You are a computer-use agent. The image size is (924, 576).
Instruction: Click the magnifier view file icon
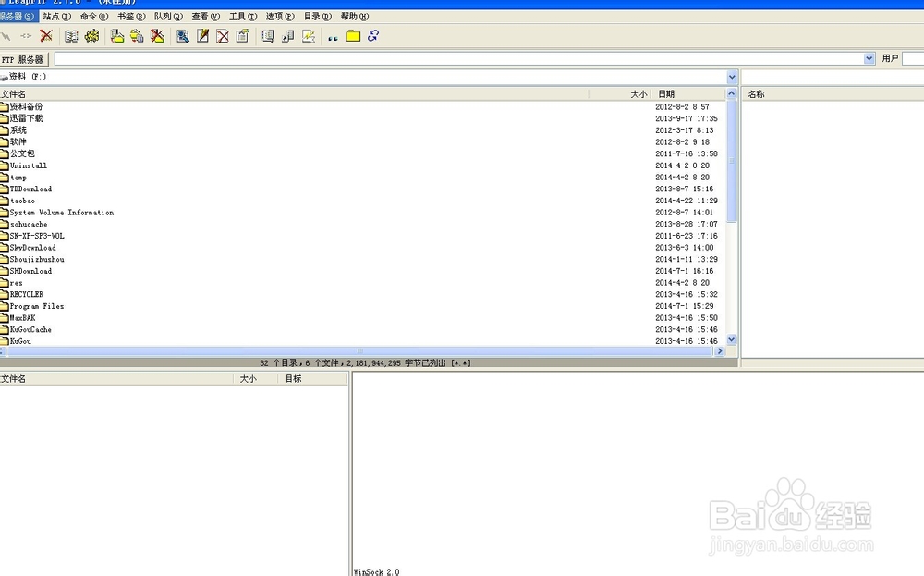click(x=183, y=36)
